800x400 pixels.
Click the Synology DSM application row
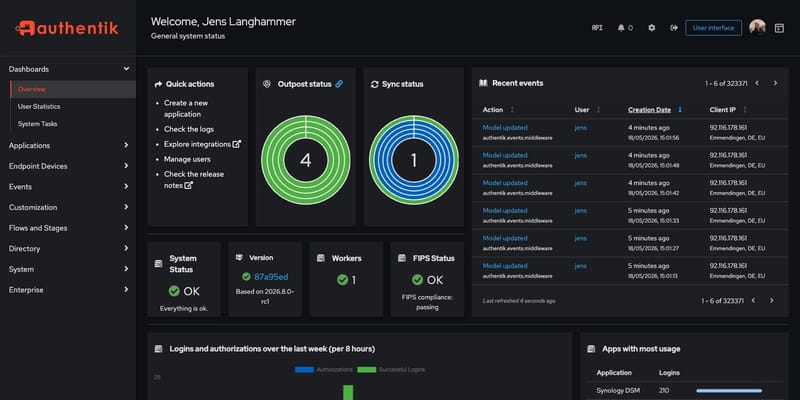point(684,391)
